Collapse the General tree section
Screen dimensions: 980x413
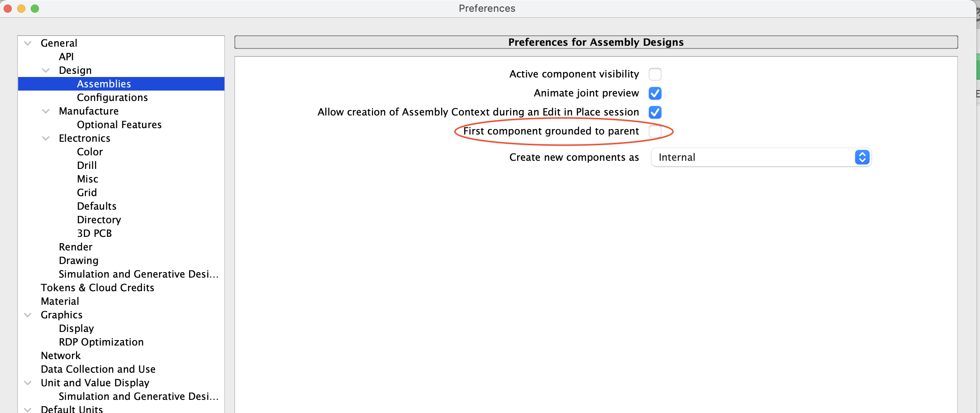(x=27, y=43)
